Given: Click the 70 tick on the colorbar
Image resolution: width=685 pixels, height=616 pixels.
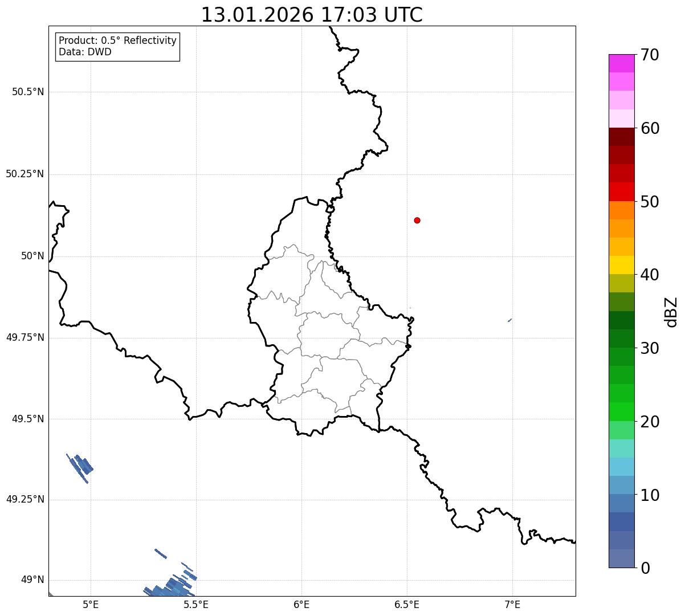Looking at the screenshot, I should [x=650, y=55].
